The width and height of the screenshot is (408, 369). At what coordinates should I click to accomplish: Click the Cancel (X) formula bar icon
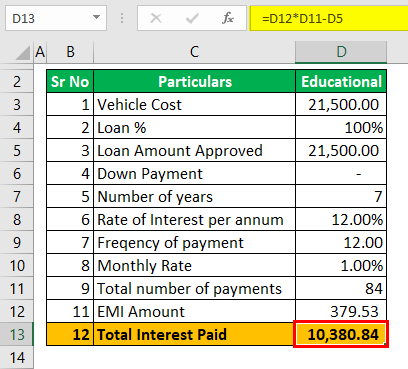(x=156, y=18)
